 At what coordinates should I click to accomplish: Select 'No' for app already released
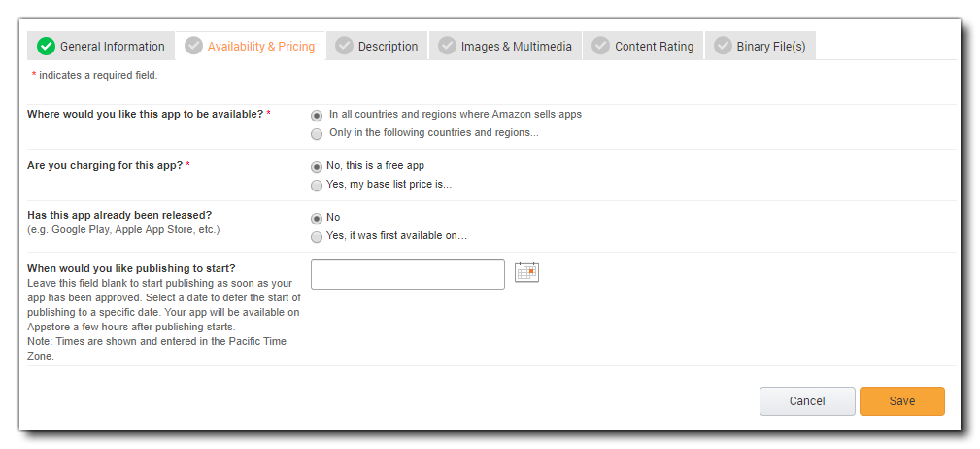click(x=317, y=219)
